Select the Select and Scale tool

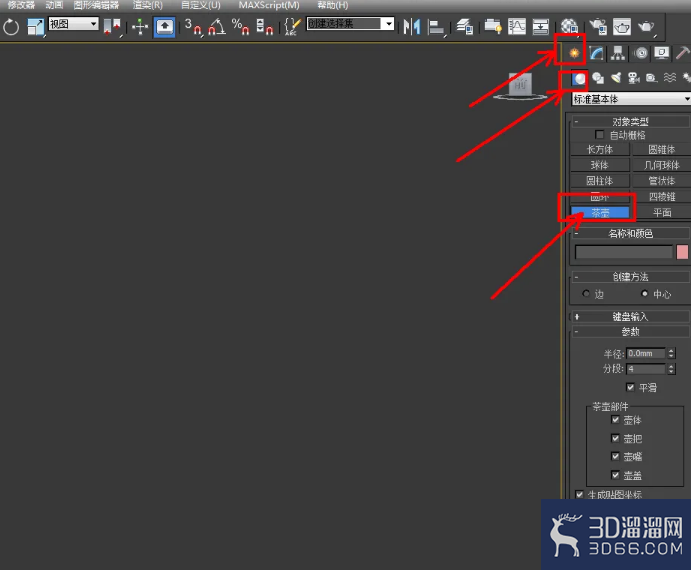(35, 27)
